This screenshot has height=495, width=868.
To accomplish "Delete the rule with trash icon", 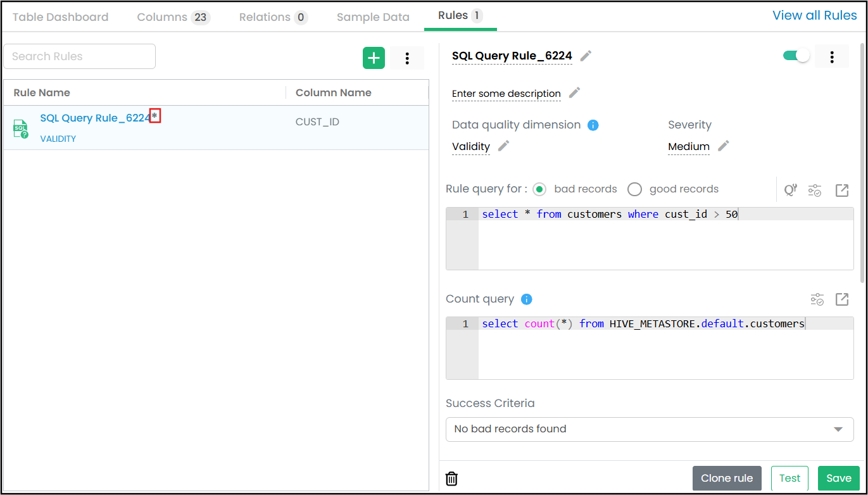I will (x=451, y=479).
